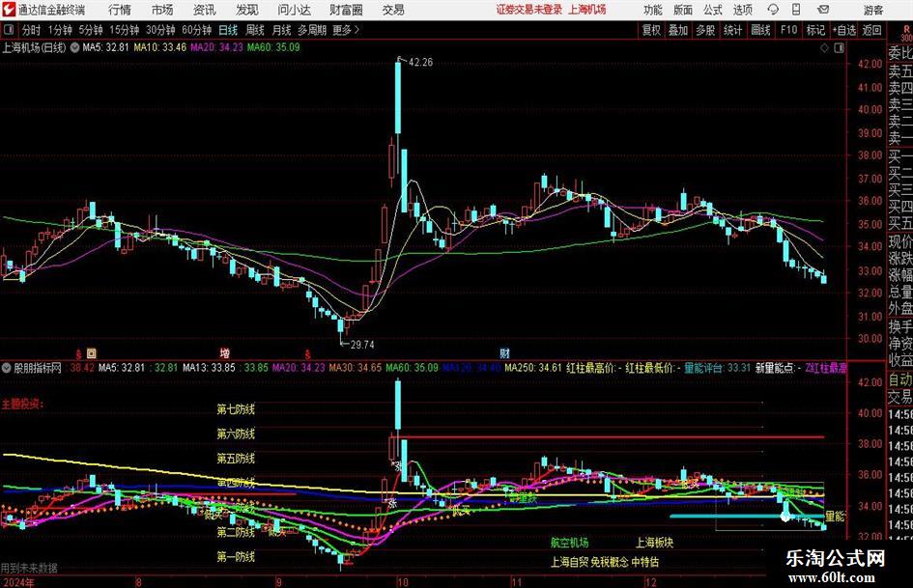Click the square event marker icon near July
The width and height of the screenshot is (913, 588).
[x=92, y=352]
